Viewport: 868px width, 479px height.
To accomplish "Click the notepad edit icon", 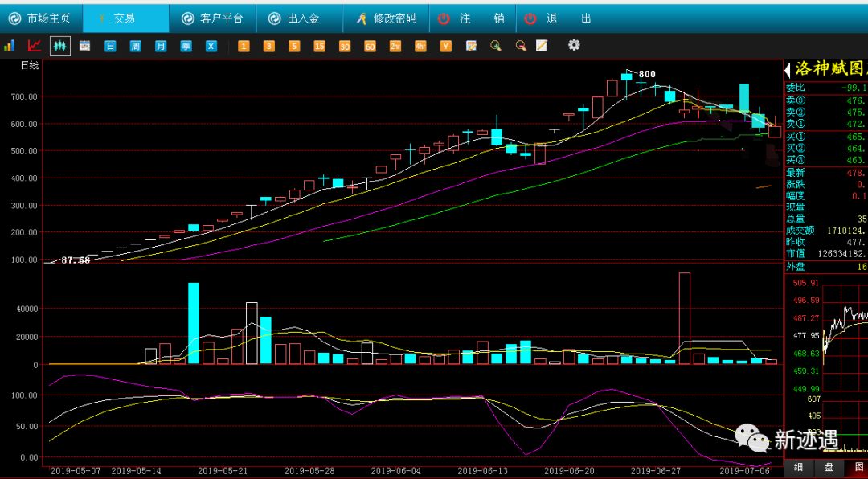I will point(542,46).
